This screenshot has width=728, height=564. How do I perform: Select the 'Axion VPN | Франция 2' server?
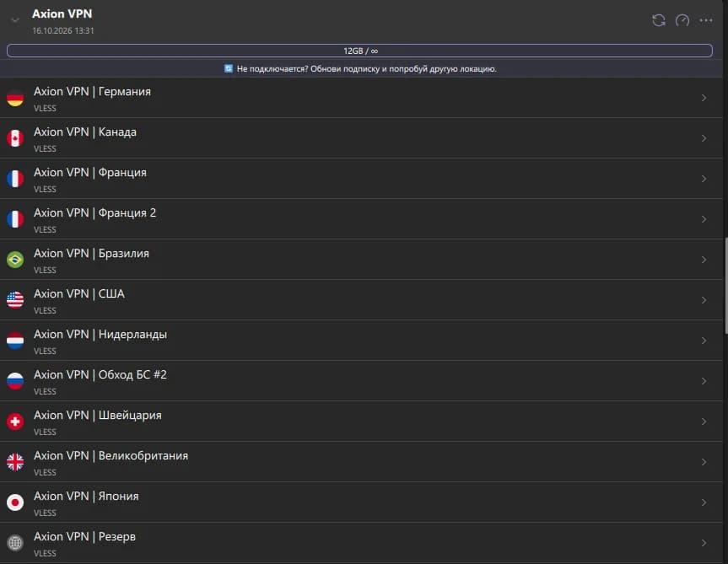point(361,219)
